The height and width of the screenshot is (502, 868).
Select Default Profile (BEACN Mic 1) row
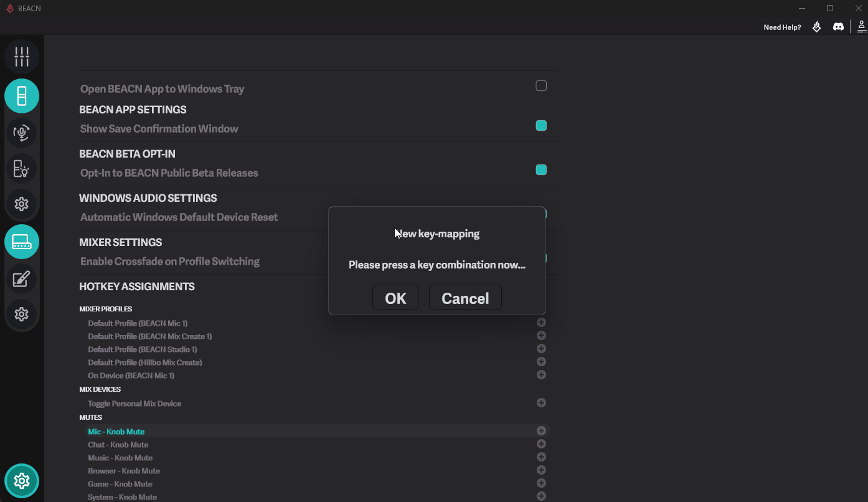pyautogui.click(x=318, y=323)
